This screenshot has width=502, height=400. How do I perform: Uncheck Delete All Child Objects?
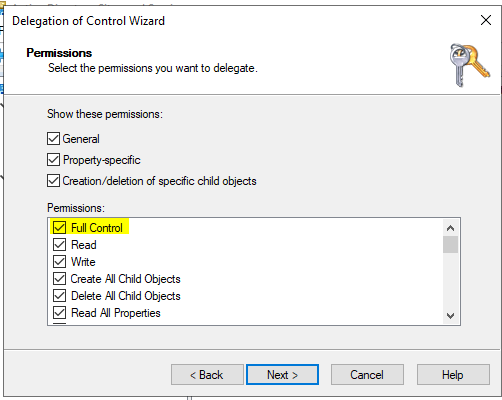pyautogui.click(x=59, y=296)
